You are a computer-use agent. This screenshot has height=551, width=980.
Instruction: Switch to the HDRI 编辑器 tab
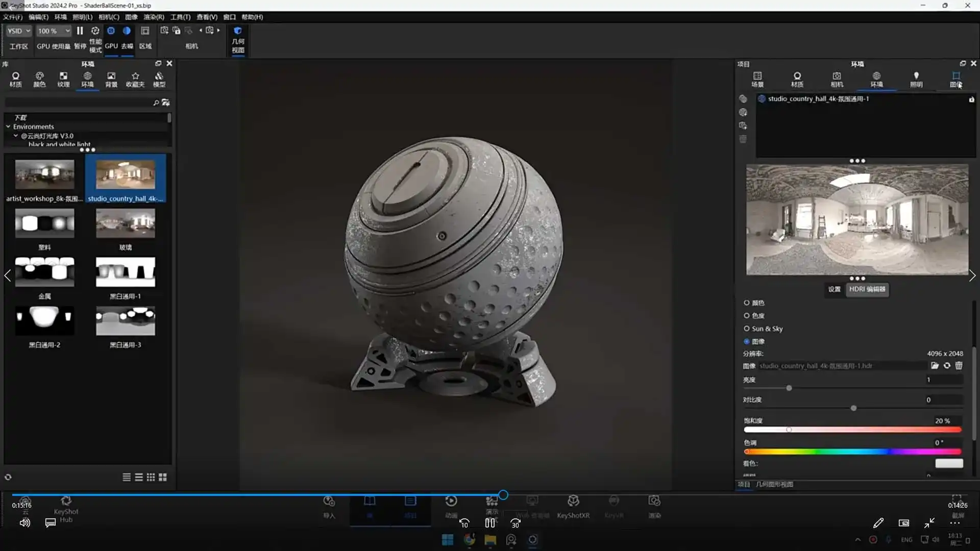pyautogui.click(x=867, y=289)
